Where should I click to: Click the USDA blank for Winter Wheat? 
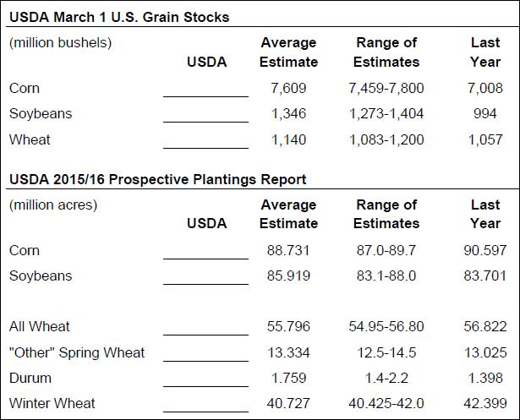(x=205, y=405)
